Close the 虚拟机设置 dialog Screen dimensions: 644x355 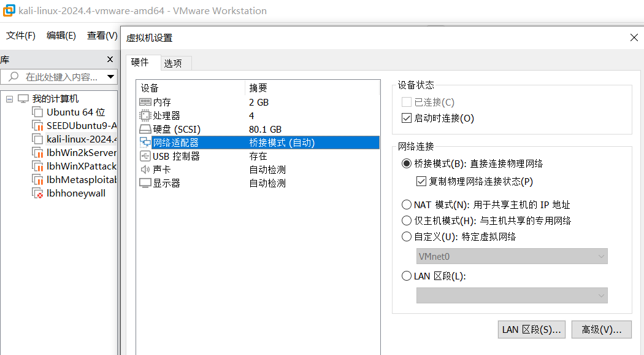tap(634, 37)
